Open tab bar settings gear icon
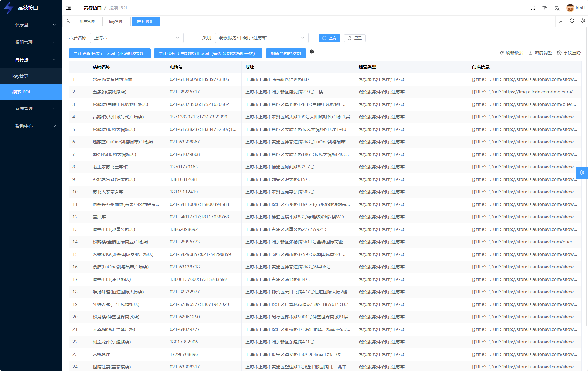 tap(583, 21)
